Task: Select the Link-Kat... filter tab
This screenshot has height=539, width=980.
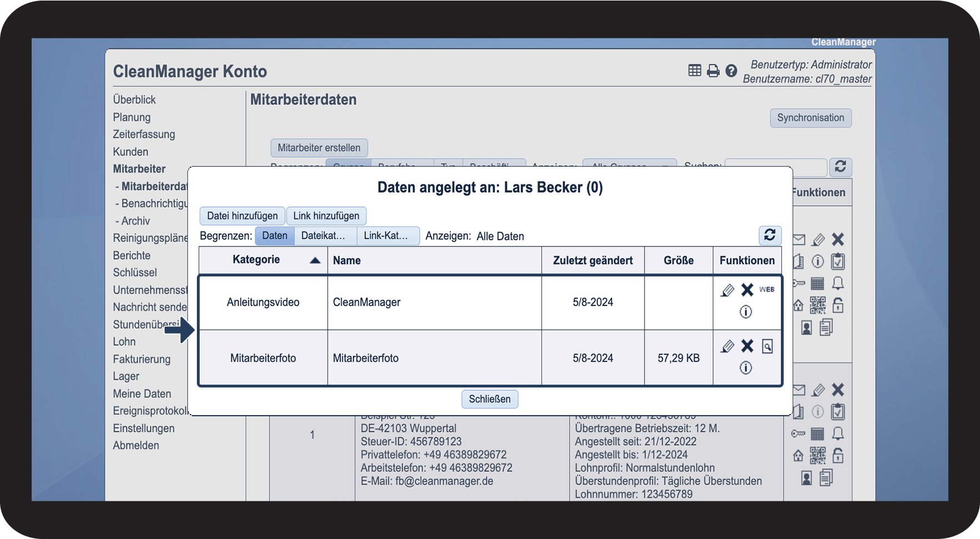Action: click(386, 236)
